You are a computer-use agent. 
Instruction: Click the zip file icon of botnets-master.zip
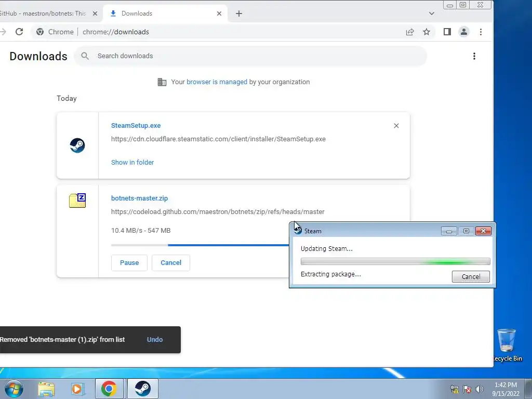tap(77, 201)
